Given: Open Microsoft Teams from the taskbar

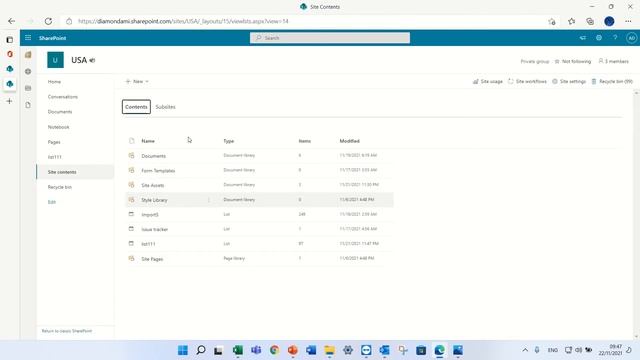Looking at the screenshot, I should click(256, 350).
